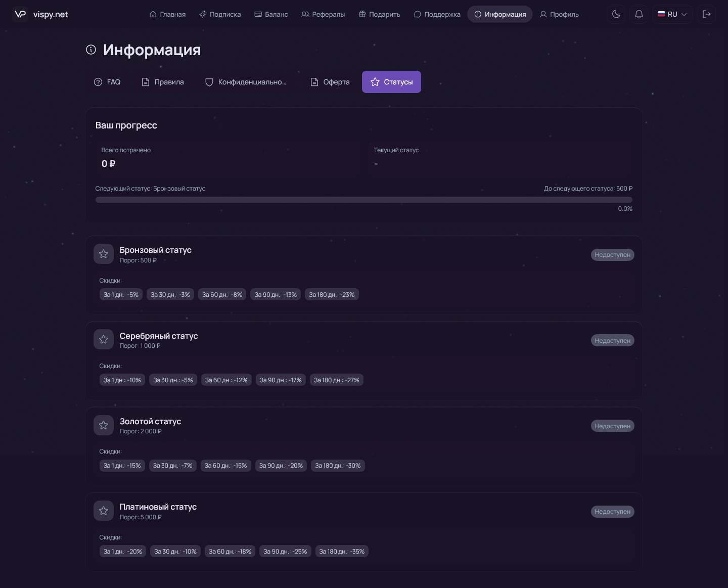Go to Главная in top navigation
The image size is (728, 588).
(168, 14)
